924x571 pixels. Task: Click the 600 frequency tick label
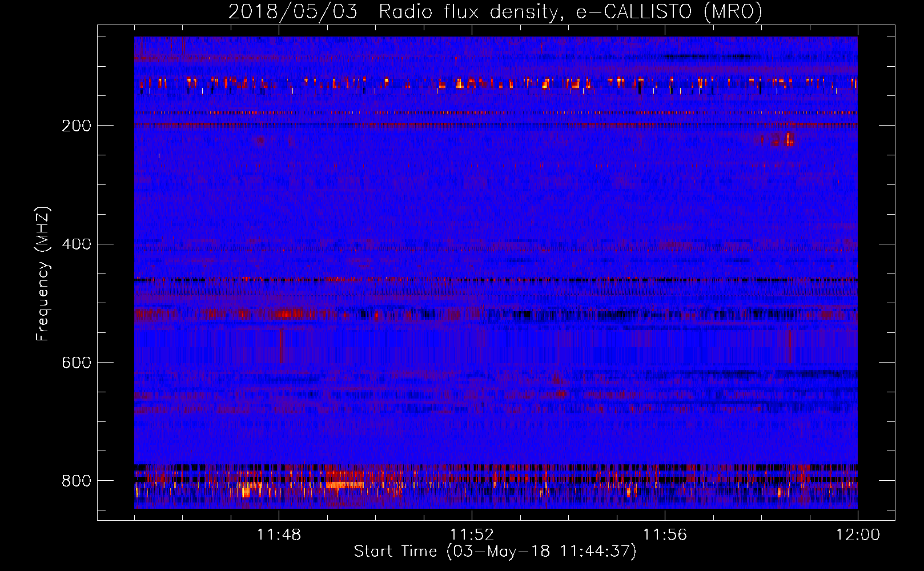point(77,363)
